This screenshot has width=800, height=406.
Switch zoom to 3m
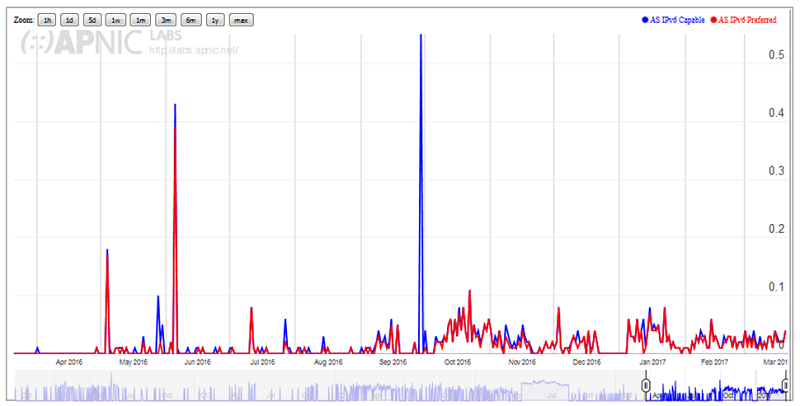[x=165, y=20]
